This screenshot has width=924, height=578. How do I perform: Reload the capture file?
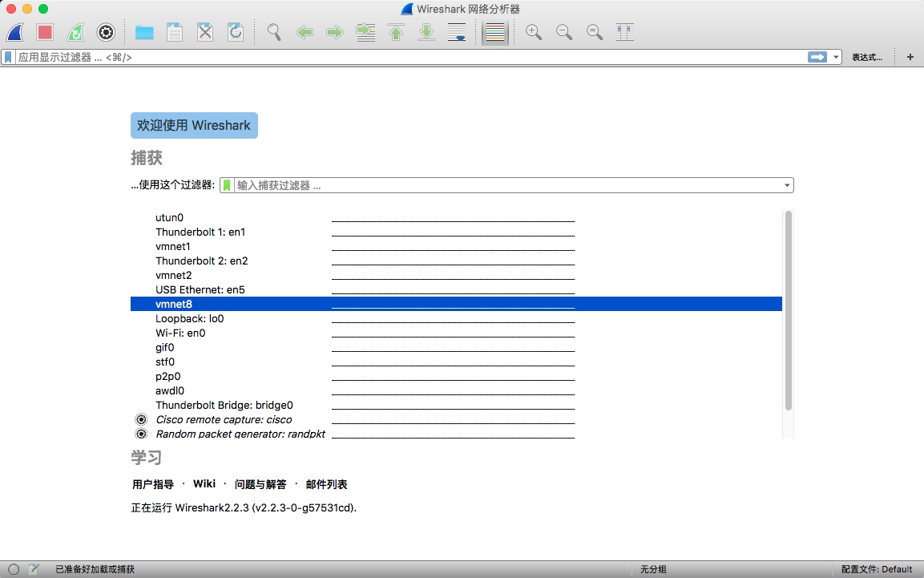tap(236, 32)
